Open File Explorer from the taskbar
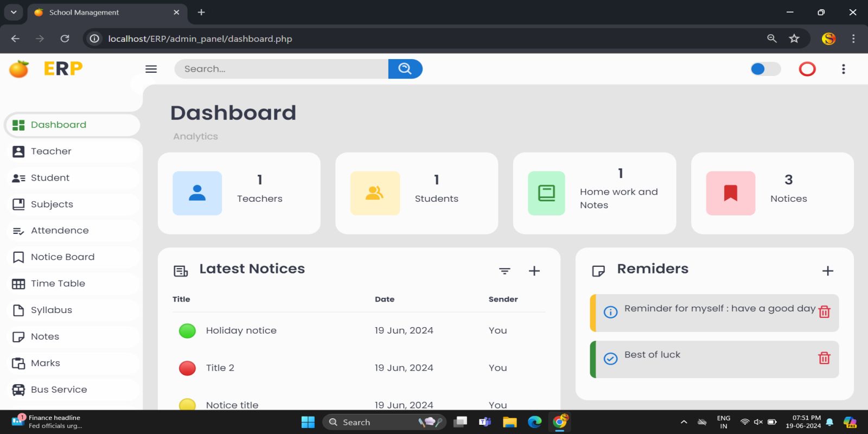This screenshot has height=434, width=868. click(x=510, y=422)
